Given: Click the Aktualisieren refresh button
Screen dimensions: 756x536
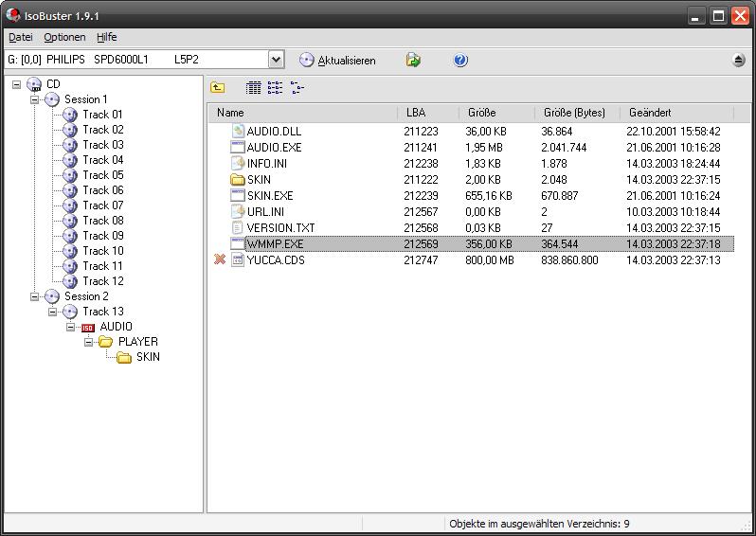Looking at the screenshot, I should (337, 61).
